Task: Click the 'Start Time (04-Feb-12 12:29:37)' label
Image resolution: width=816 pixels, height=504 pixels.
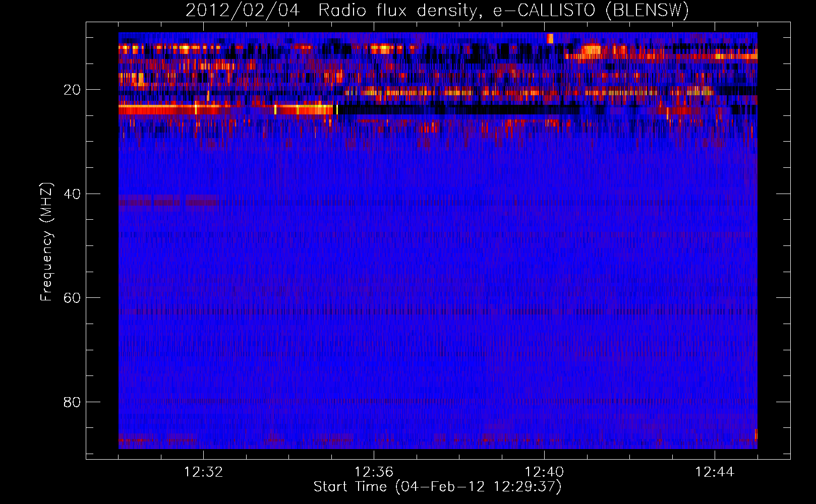Action: [x=437, y=487]
